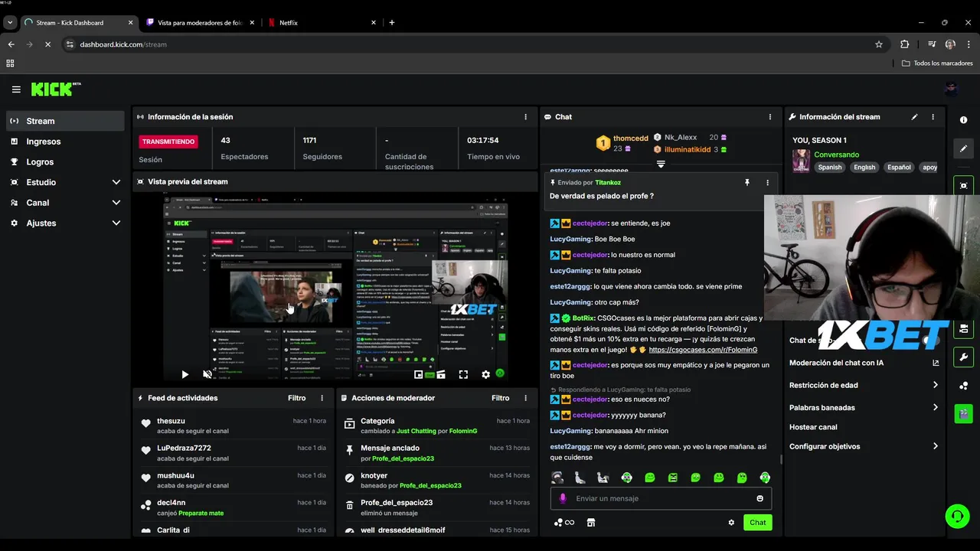This screenshot has width=980, height=551.
Task: Expand Restricción de edad
Action: click(864, 385)
